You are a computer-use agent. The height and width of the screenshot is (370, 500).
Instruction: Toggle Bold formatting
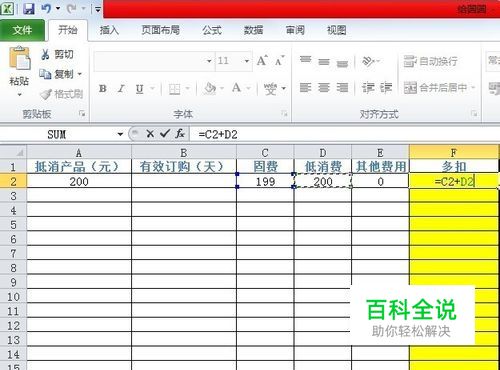tap(103, 89)
